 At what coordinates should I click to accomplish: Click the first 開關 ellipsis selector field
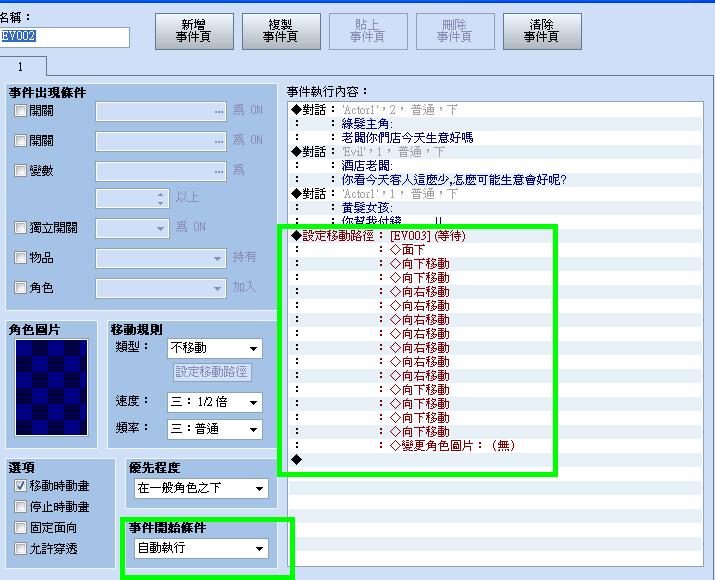161,111
